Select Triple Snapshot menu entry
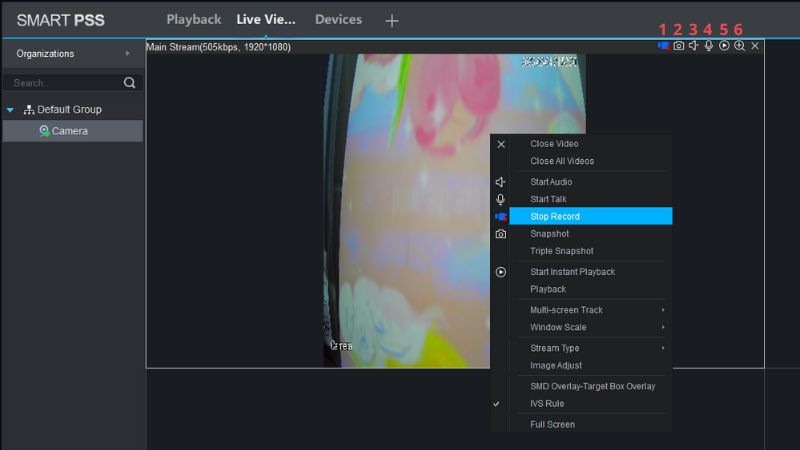 [561, 251]
